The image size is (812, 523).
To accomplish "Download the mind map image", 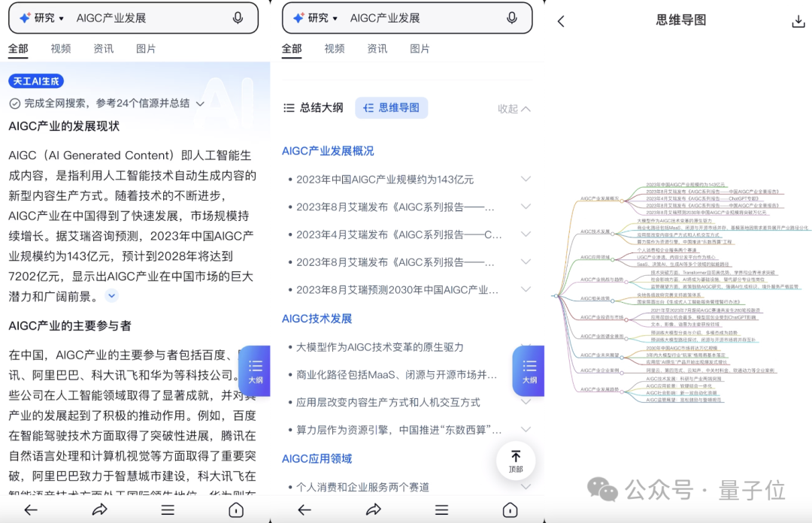I will coord(798,21).
